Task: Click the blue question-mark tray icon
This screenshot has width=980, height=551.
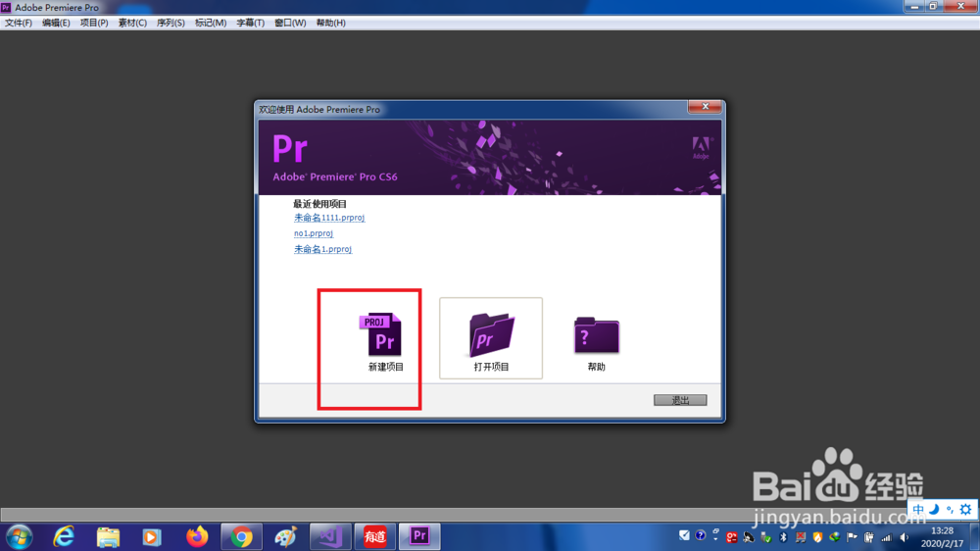Action: 701,535
